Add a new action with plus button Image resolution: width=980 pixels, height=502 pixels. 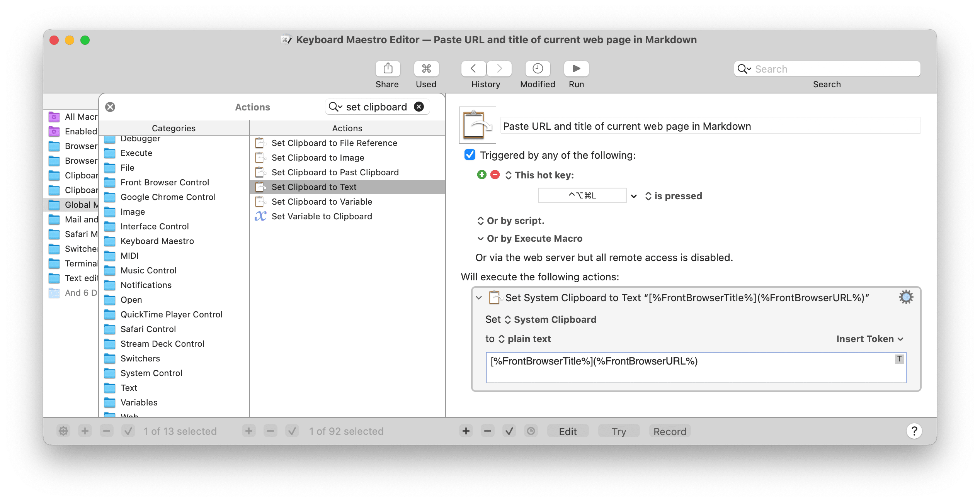[466, 431]
